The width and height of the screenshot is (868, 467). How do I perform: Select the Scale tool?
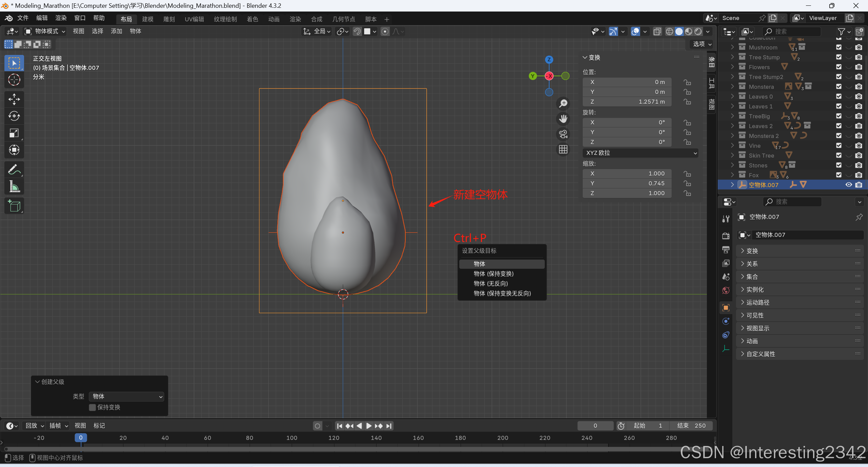(14, 133)
